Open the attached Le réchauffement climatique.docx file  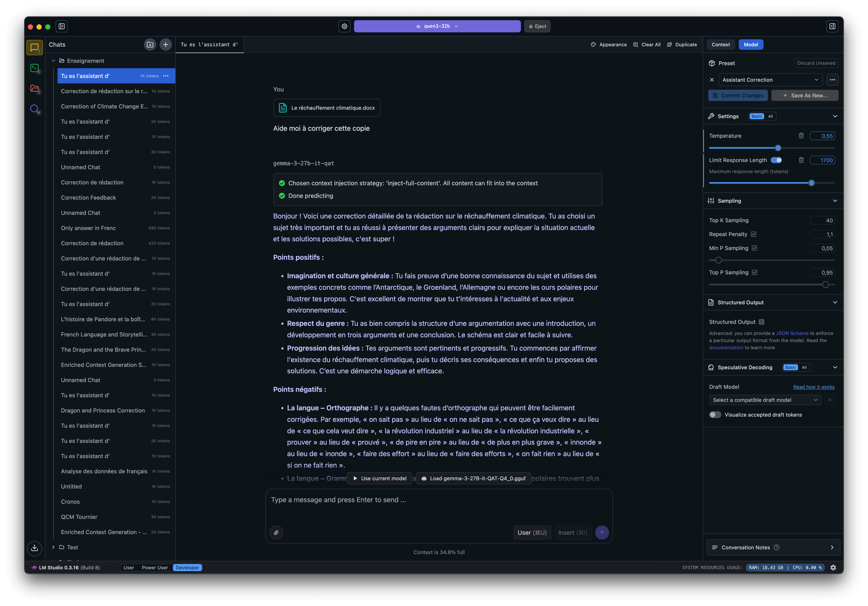[x=327, y=108]
